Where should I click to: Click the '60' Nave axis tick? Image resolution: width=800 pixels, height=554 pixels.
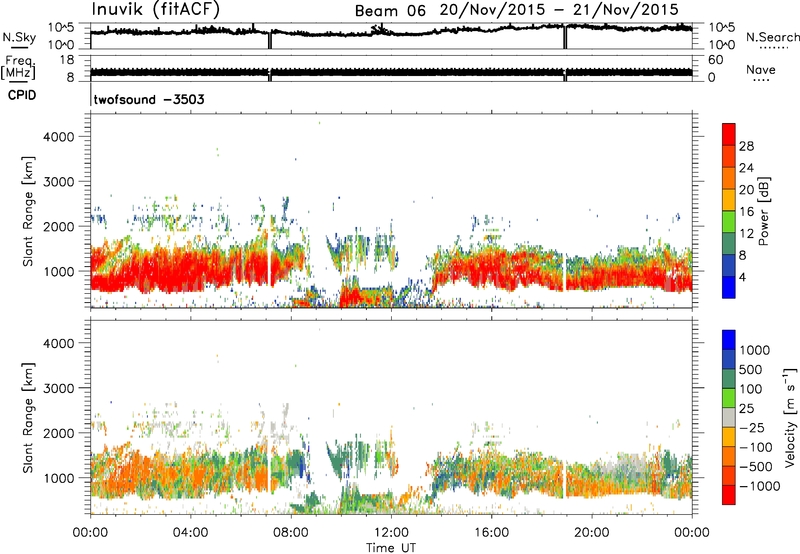[715, 60]
